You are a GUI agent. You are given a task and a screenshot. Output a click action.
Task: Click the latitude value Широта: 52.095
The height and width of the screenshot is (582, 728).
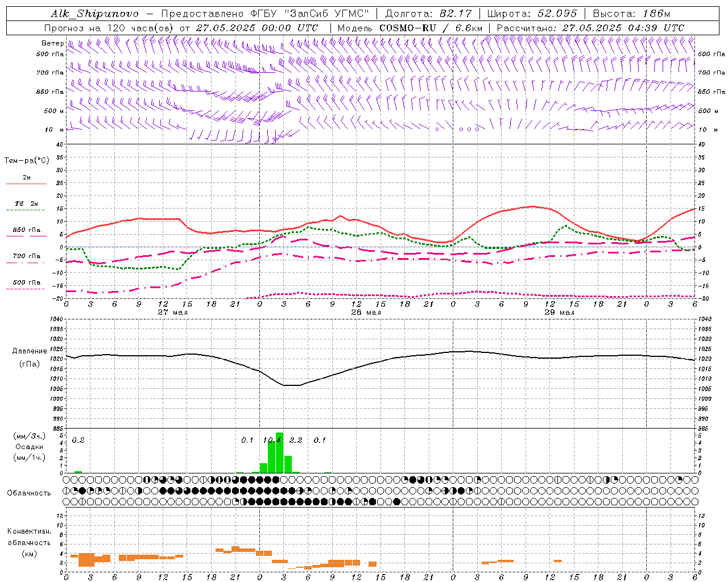point(532,14)
